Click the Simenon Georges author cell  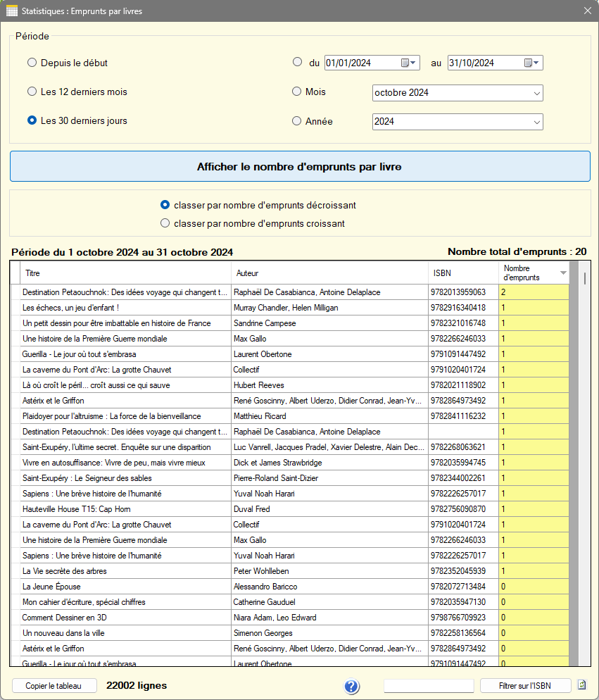pyautogui.click(x=329, y=633)
